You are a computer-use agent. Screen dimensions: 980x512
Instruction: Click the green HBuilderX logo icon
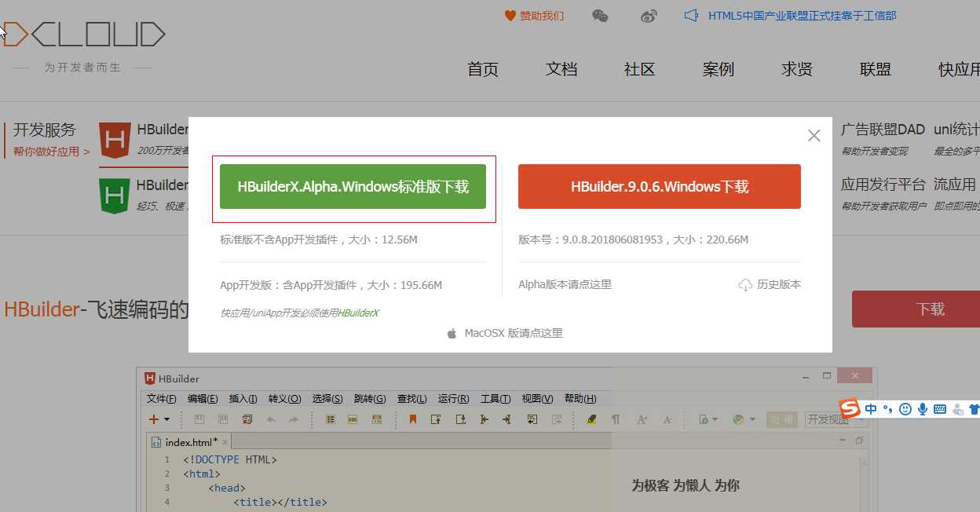114,196
